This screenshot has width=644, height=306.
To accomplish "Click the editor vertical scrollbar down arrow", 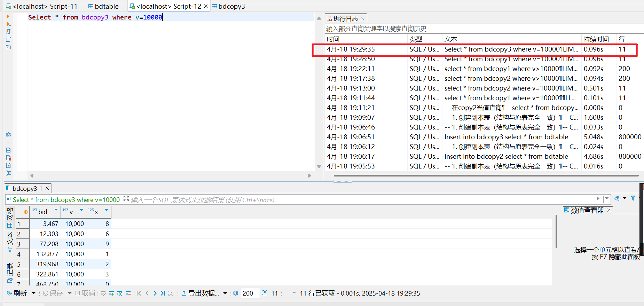I will point(319,167).
